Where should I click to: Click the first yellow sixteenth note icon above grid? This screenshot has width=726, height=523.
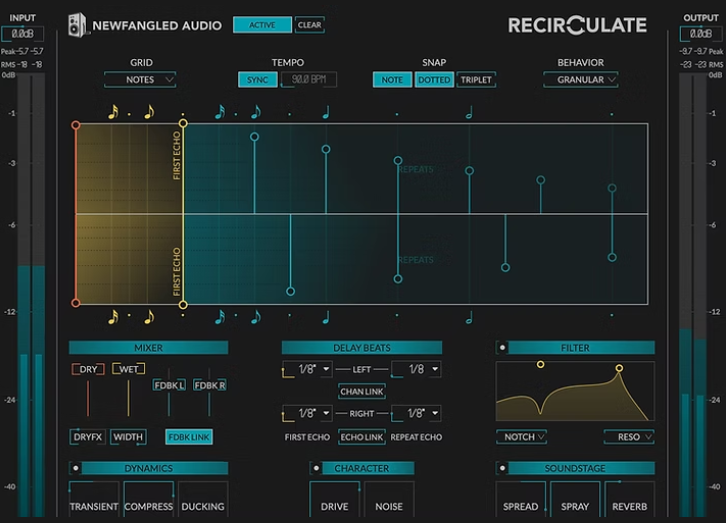[113, 112]
